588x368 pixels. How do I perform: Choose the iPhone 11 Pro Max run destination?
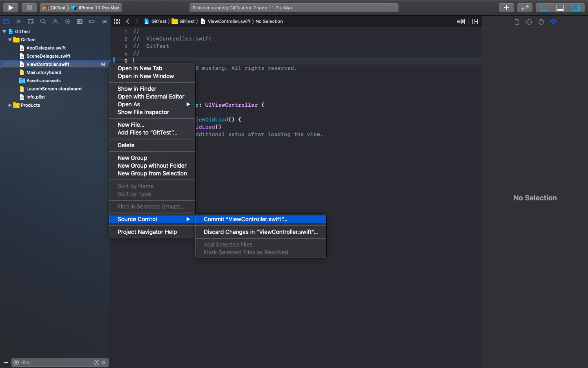[96, 8]
